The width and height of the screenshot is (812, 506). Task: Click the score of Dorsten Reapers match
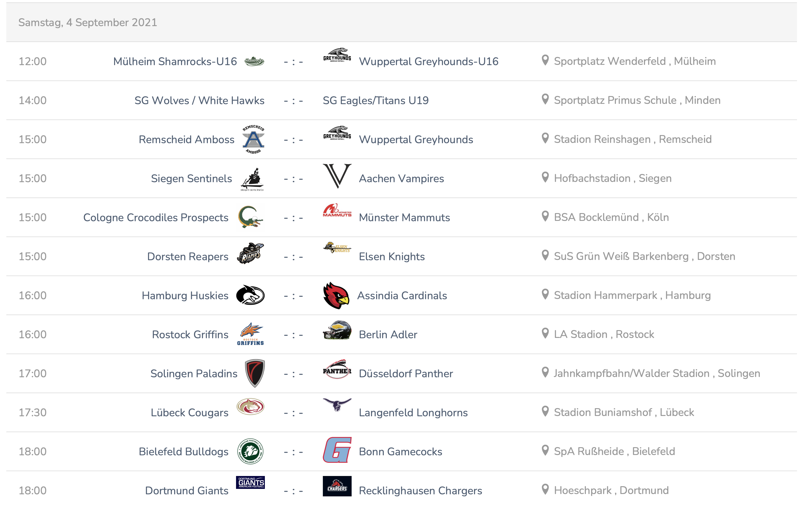pos(293,257)
